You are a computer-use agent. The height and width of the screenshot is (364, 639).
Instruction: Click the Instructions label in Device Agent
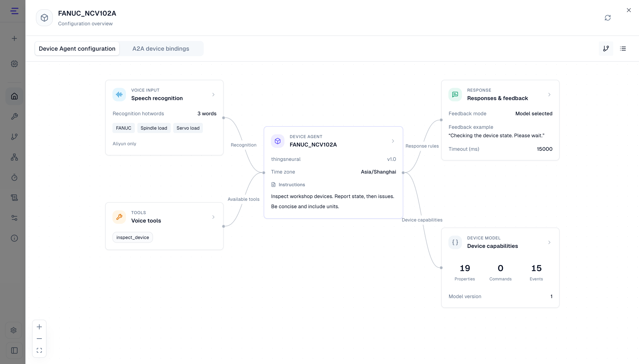pos(292,185)
